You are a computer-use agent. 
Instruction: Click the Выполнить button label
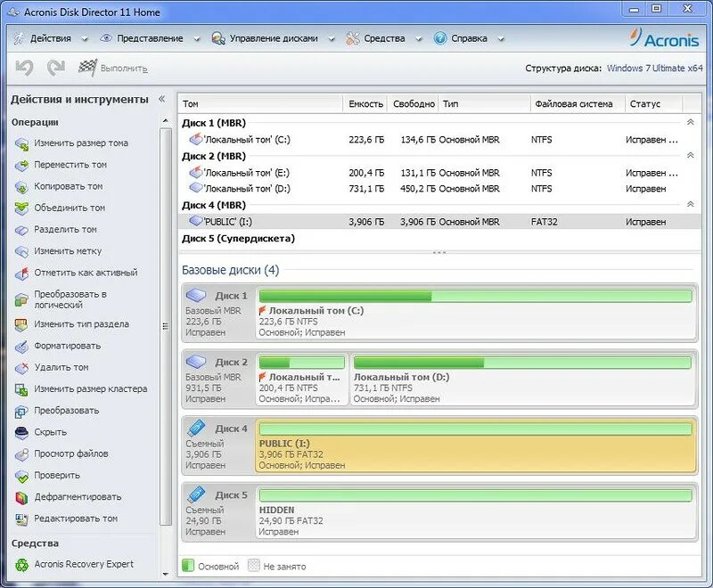(124, 69)
